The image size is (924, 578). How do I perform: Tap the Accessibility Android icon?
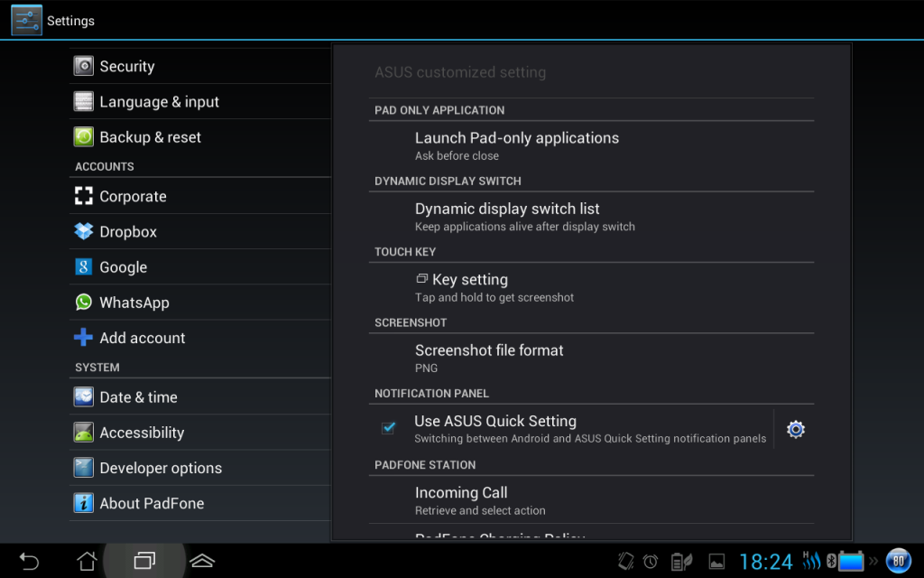tap(83, 433)
